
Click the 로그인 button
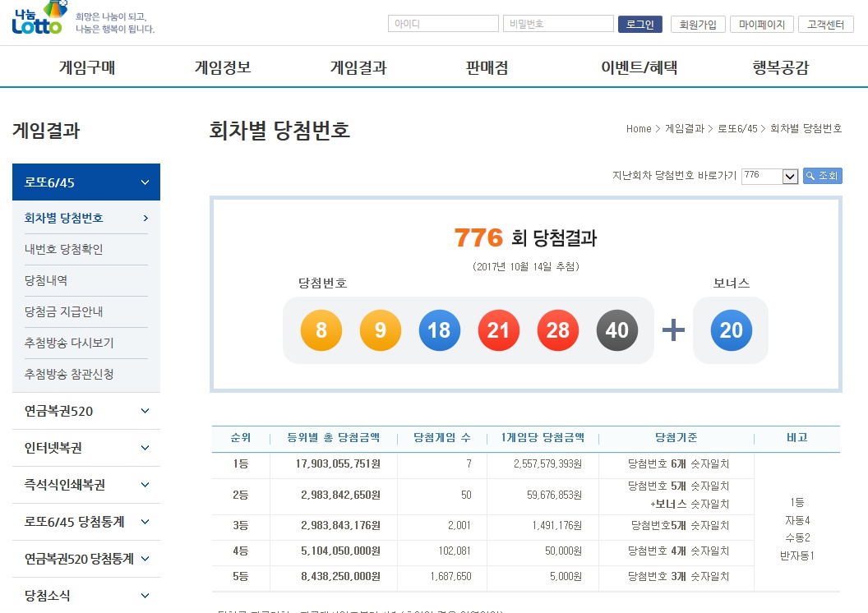639,25
